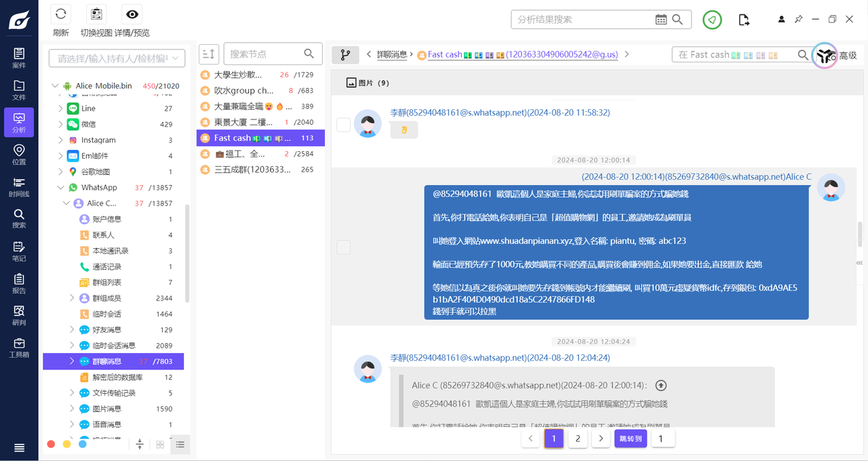The width and height of the screenshot is (868, 461).
Task: Switch to list view icon
Action: click(180, 445)
